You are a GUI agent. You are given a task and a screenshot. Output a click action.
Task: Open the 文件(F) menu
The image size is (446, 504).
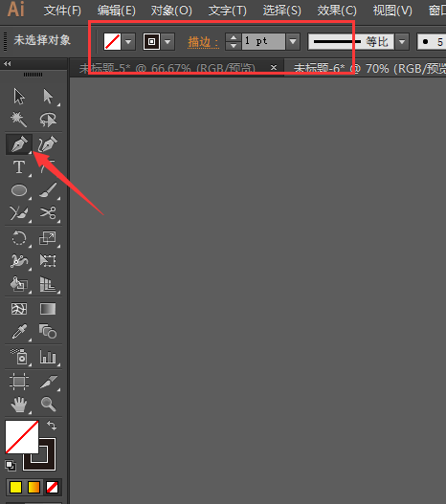[62, 11]
